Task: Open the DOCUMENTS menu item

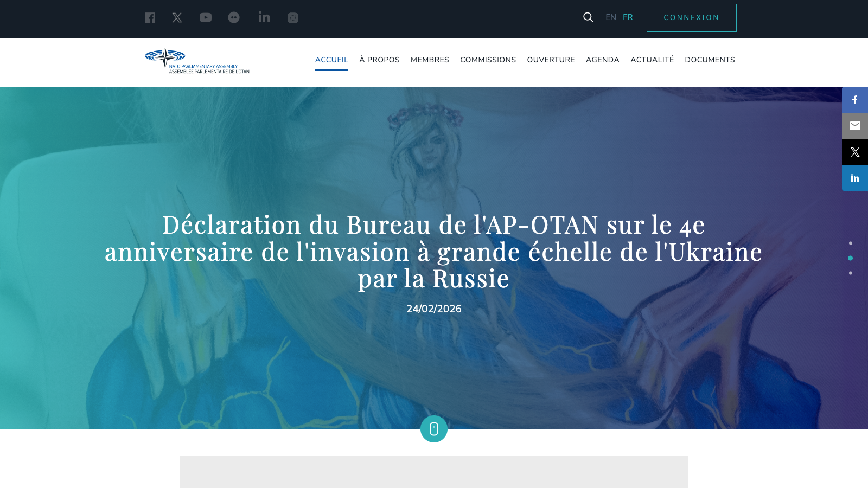Action: pos(710,60)
